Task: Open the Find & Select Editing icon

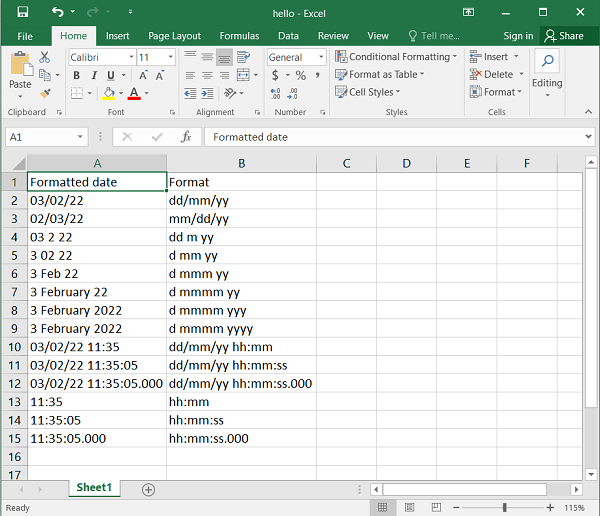Action: 547,63
